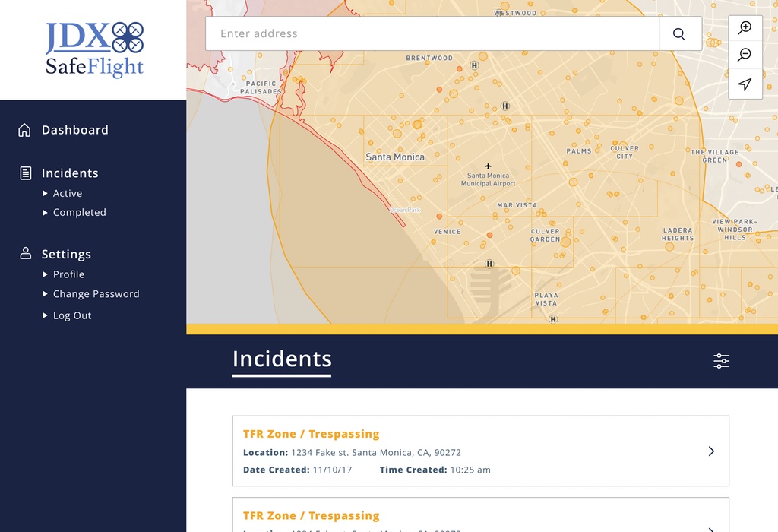Select Completed incidents
778x532 pixels.
click(x=79, y=212)
